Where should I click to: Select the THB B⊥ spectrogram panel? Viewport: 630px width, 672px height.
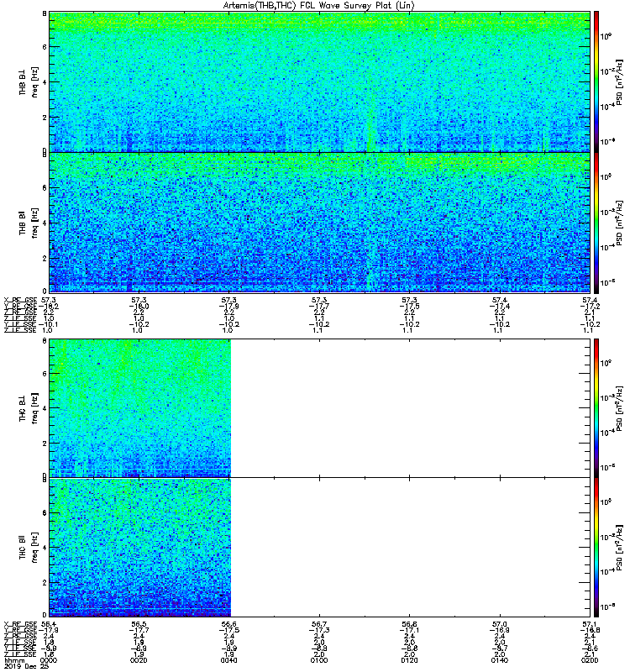320,81
